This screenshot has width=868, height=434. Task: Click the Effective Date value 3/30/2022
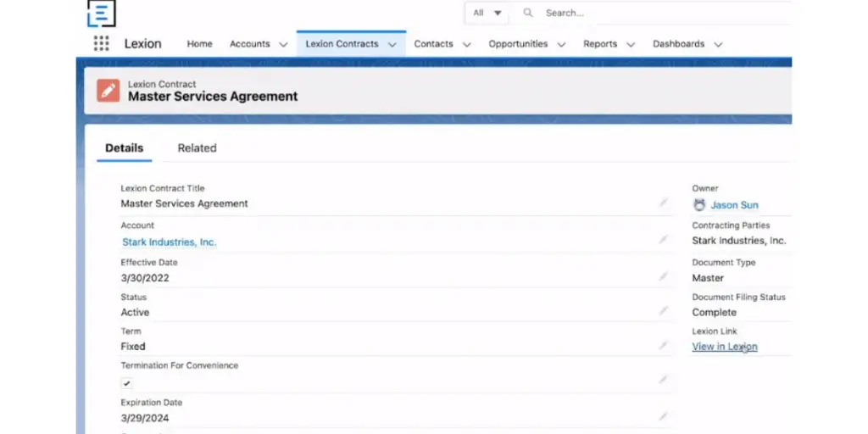[x=145, y=278]
